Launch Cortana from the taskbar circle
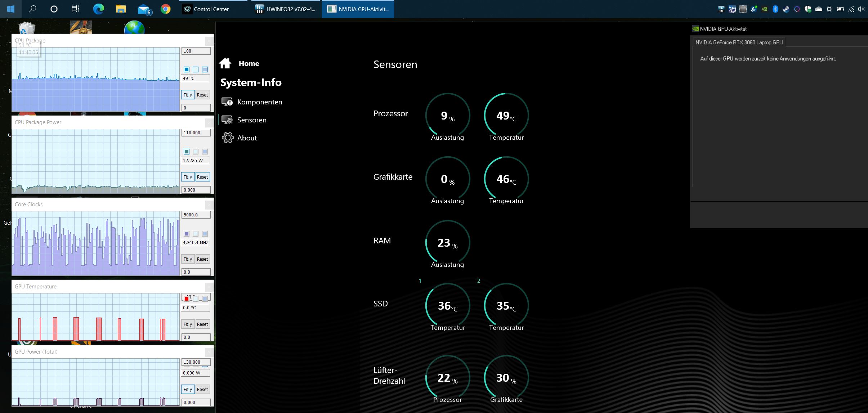 point(54,9)
